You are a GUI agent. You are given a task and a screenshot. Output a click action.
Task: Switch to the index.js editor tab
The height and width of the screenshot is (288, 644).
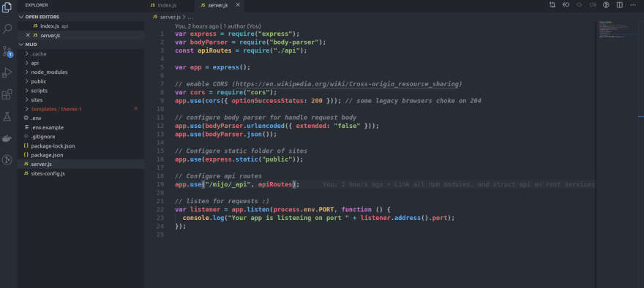point(169,5)
